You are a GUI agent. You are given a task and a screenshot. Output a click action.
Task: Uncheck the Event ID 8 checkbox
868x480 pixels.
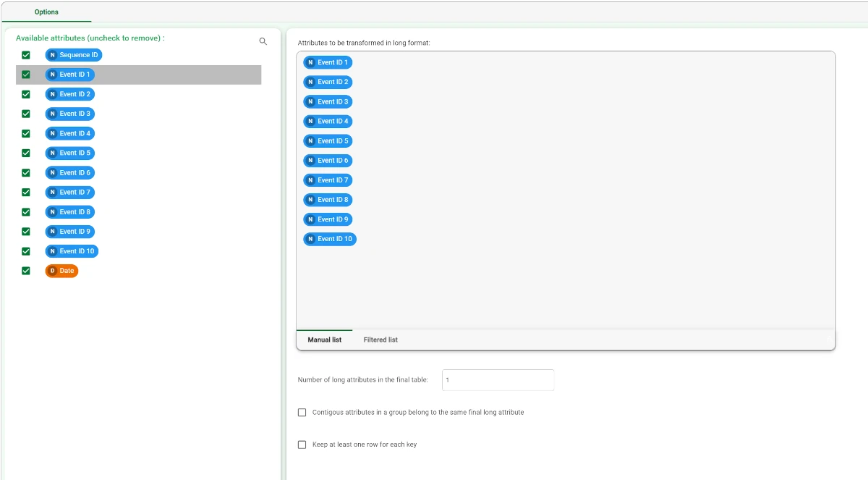point(26,212)
